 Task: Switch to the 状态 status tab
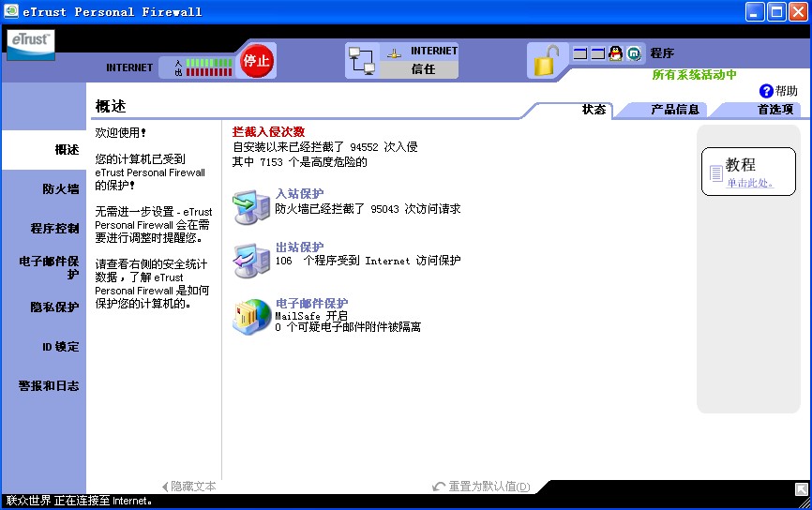(x=594, y=110)
